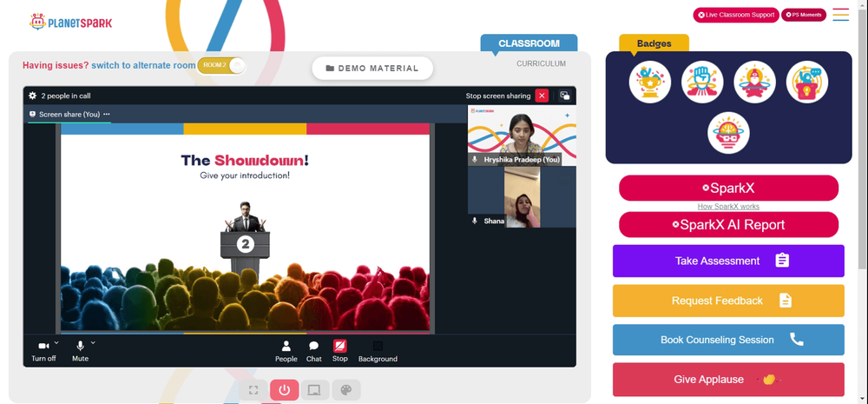Select the raised fist badge

pyautogui.click(x=702, y=82)
